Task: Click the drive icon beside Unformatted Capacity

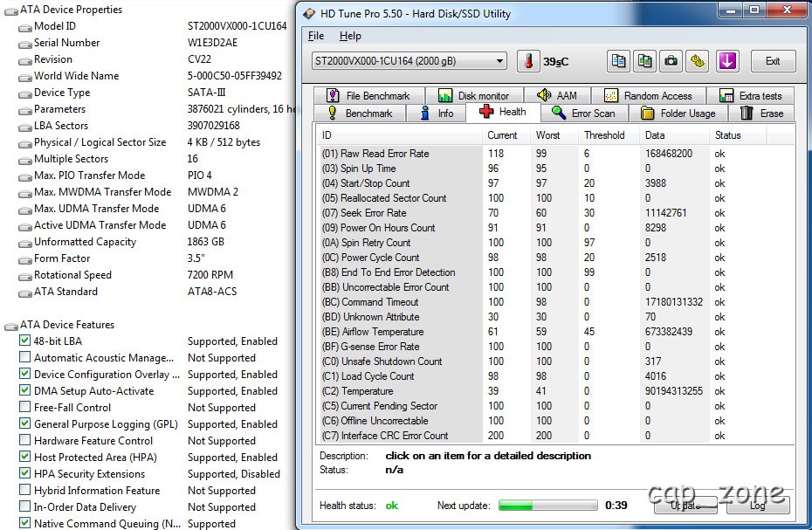Action: pos(24,243)
